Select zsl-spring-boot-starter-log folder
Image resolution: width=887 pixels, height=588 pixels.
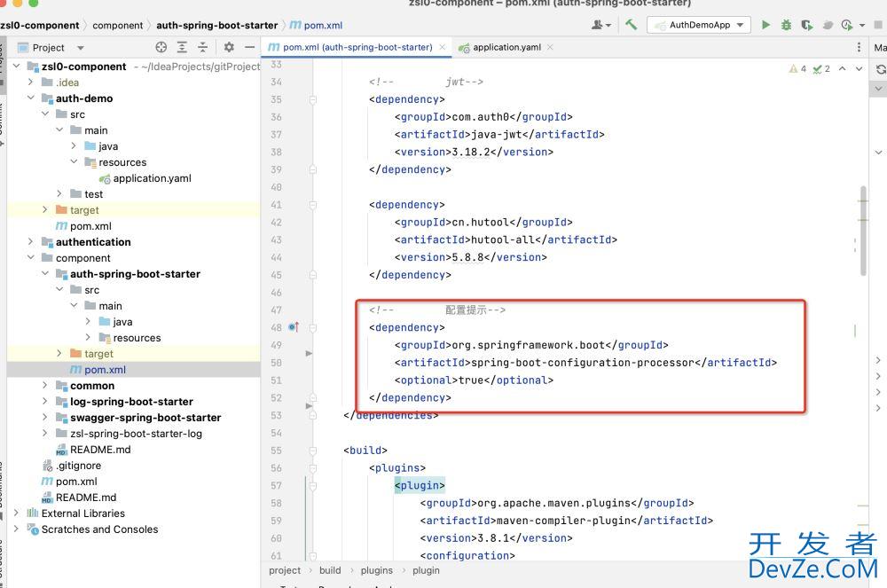tap(129, 433)
